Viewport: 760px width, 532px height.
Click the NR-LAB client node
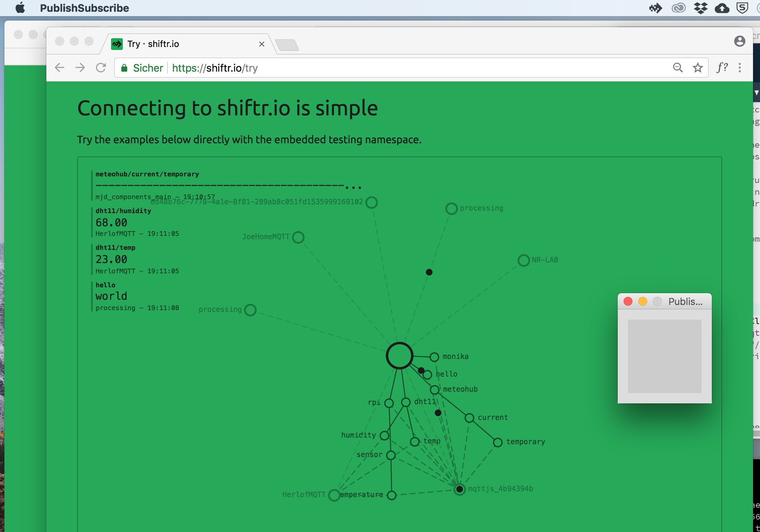point(524,260)
